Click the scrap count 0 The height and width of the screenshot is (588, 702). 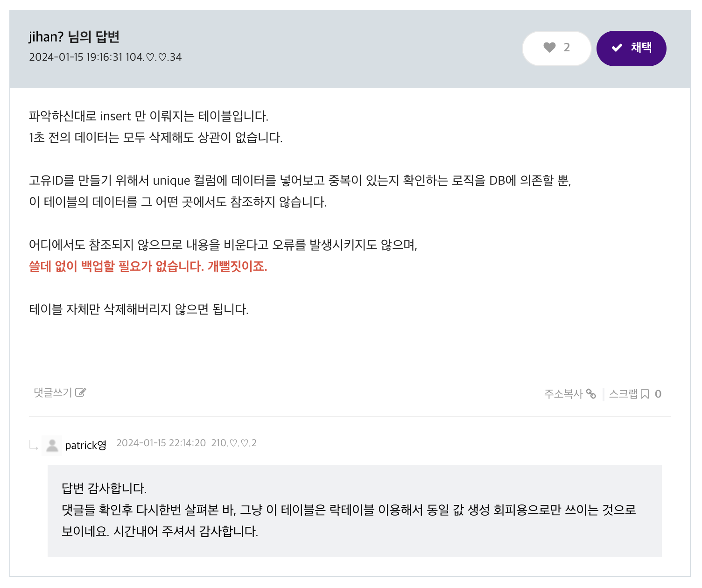tap(658, 394)
